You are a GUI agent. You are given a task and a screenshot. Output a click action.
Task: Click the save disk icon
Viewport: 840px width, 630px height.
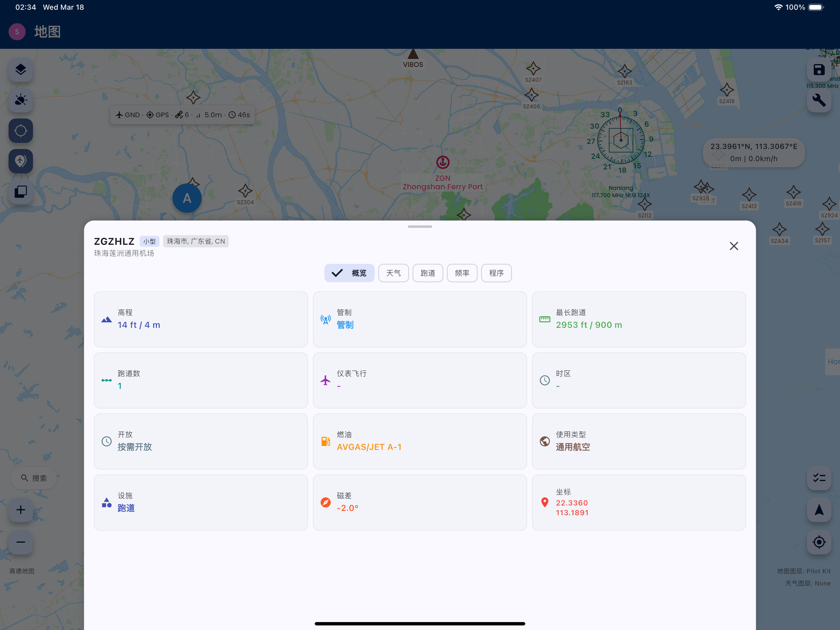point(819,70)
